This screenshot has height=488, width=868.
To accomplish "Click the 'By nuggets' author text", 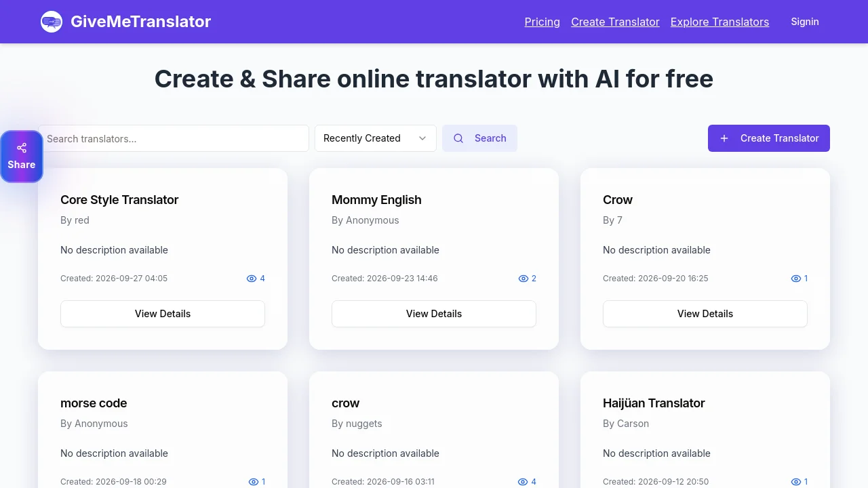I will 357,424.
